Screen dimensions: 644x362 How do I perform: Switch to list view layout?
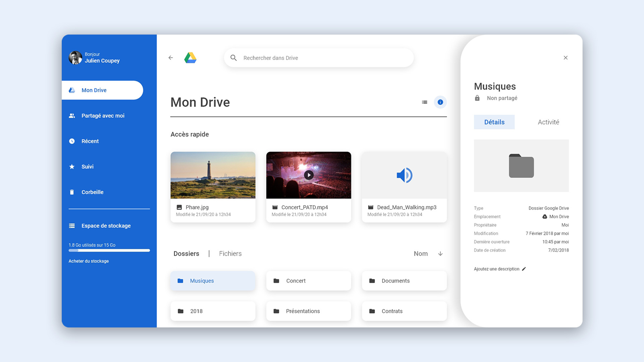point(424,102)
